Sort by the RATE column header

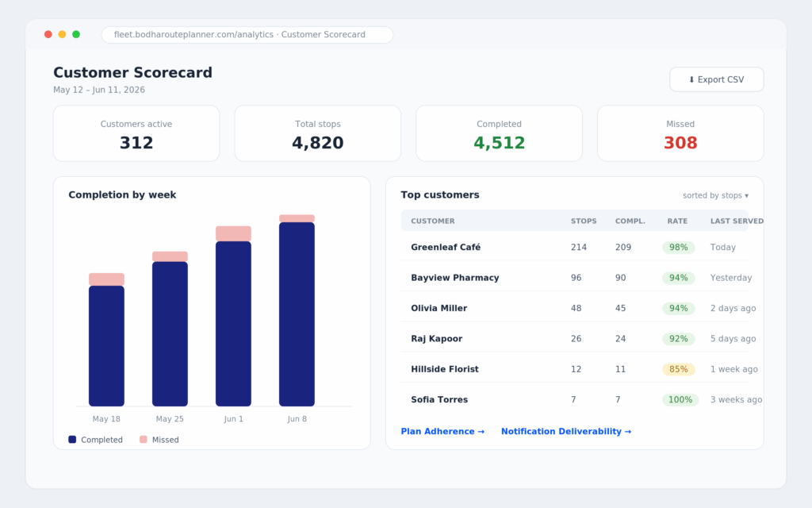pyautogui.click(x=677, y=221)
